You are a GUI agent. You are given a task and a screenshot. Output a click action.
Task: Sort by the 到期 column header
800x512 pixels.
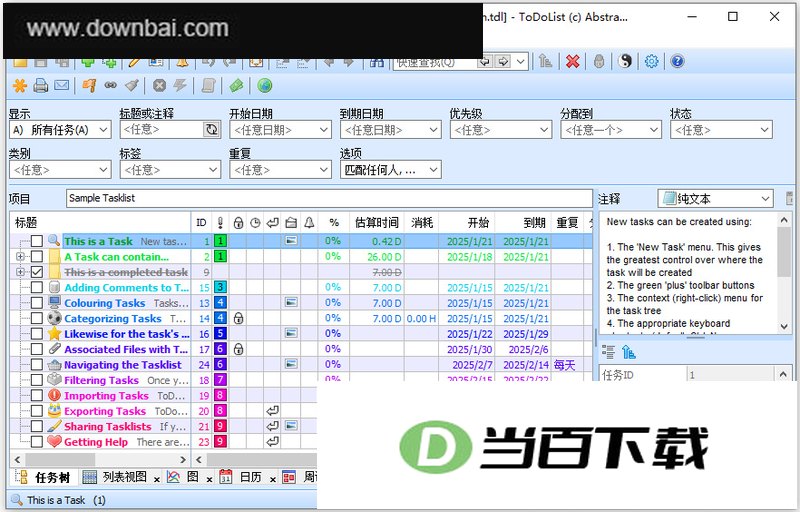(523, 222)
